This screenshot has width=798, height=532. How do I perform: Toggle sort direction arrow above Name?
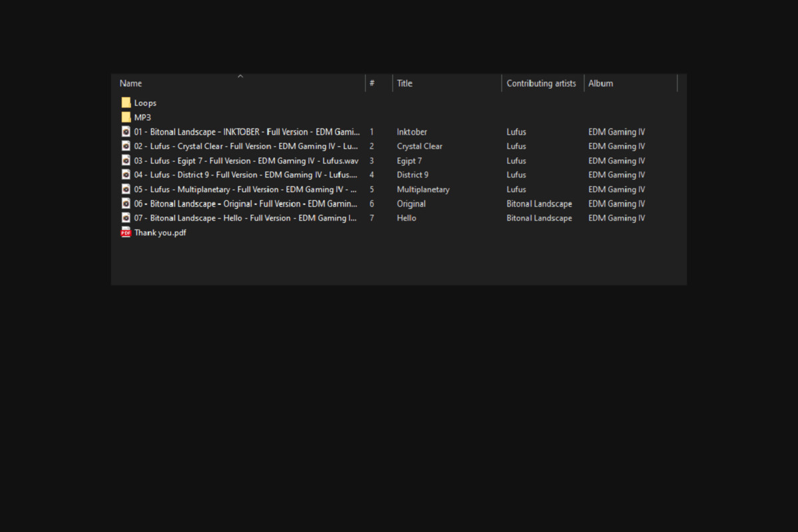tap(240, 76)
